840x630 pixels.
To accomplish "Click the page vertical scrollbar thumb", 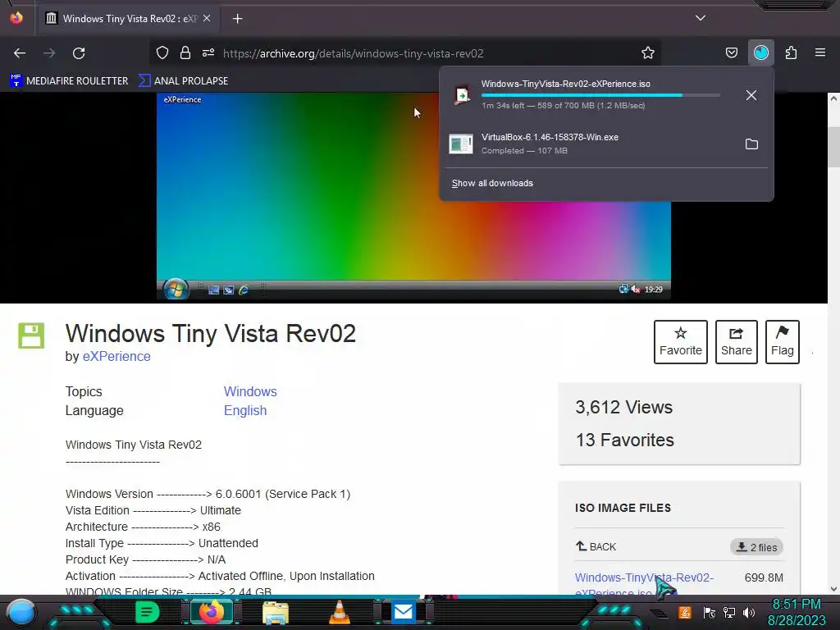I will point(833,148).
